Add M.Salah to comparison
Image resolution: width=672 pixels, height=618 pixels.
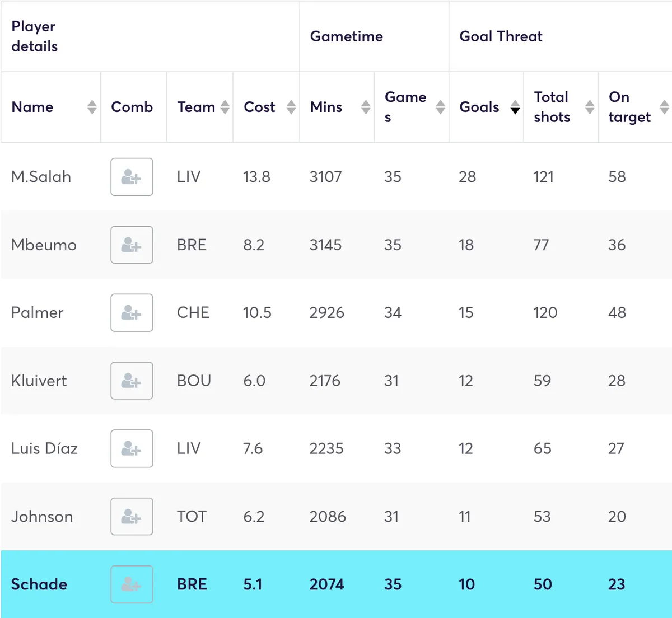[132, 177]
